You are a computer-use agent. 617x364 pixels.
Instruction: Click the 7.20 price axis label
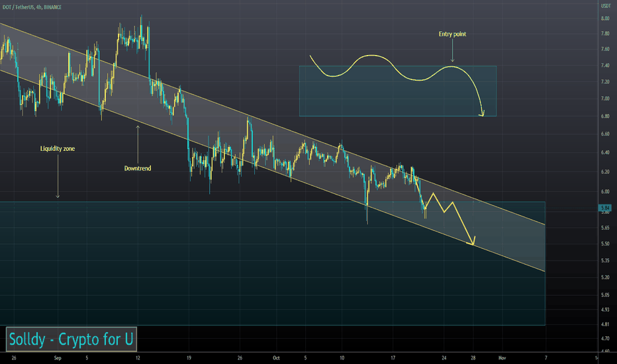(x=605, y=82)
